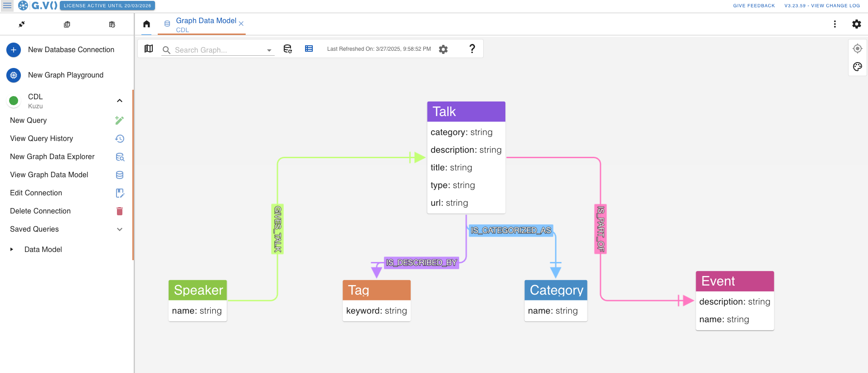Expand the Data Model tree item
868x373 pixels.
pos(12,249)
